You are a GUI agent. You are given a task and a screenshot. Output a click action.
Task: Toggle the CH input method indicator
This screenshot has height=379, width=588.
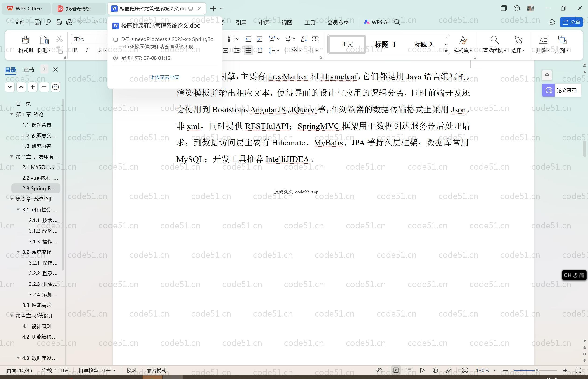[x=574, y=275]
